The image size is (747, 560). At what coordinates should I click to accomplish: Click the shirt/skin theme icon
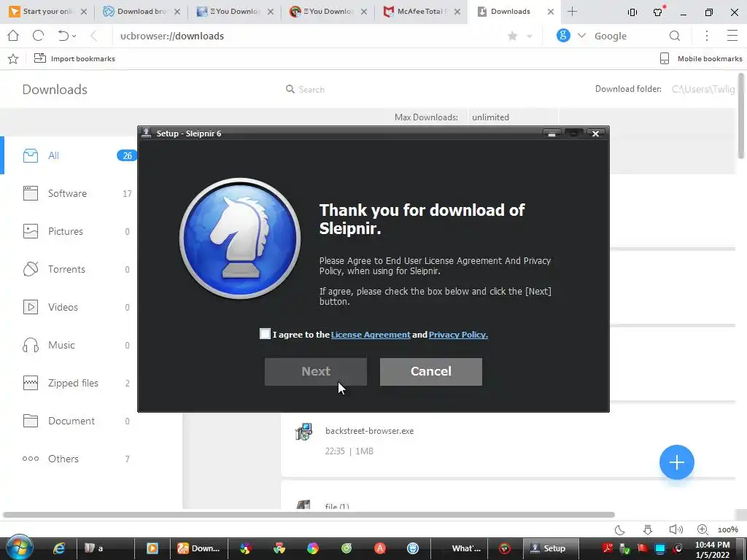click(x=659, y=12)
